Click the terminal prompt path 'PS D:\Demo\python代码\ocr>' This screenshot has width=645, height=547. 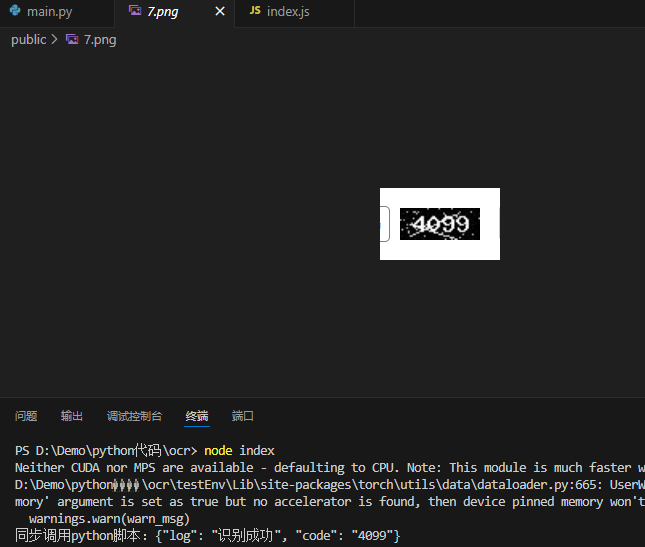tap(106, 451)
